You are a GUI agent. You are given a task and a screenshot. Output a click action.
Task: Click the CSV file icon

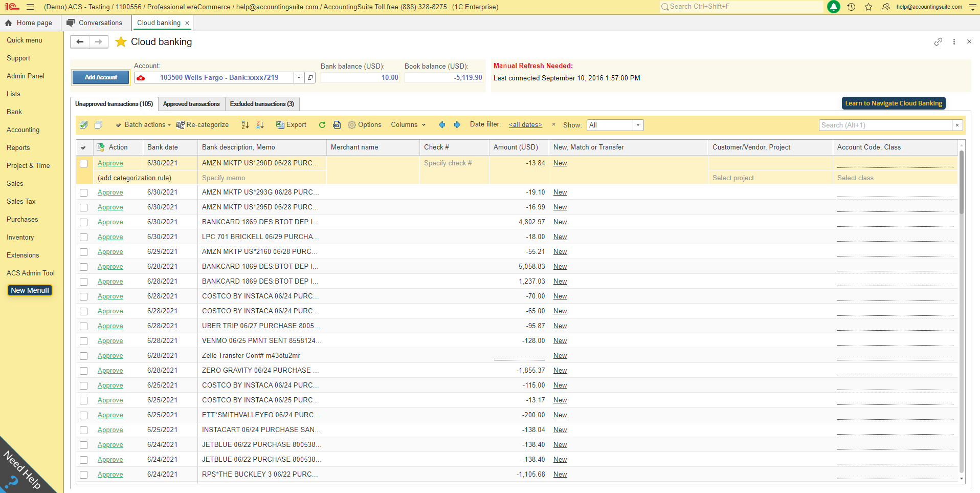(337, 125)
